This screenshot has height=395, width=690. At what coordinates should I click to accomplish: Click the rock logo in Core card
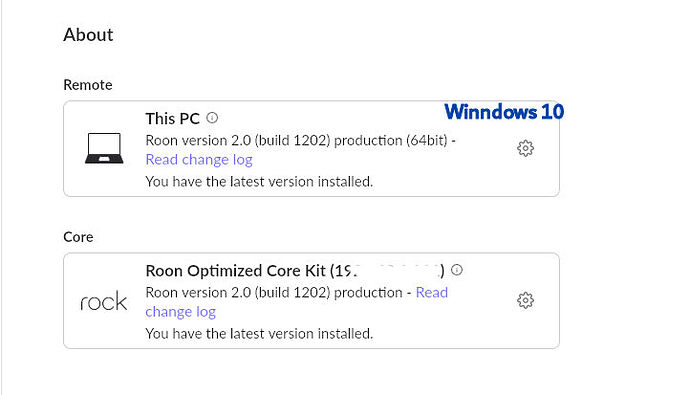pos(103,301)
